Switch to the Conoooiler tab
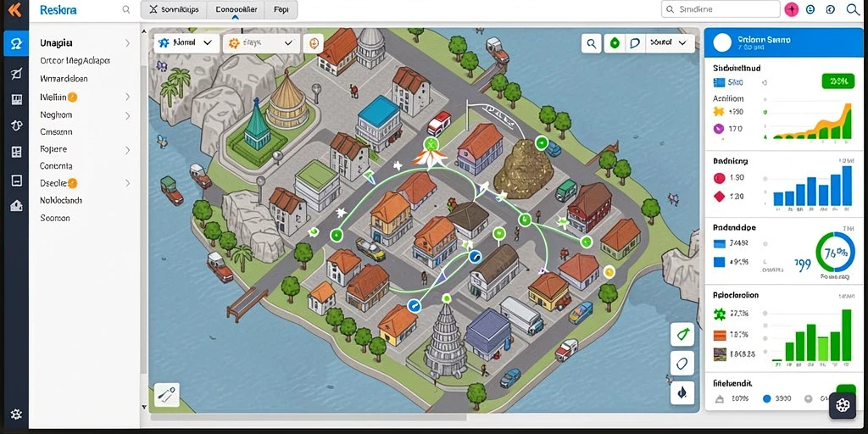 236,9
